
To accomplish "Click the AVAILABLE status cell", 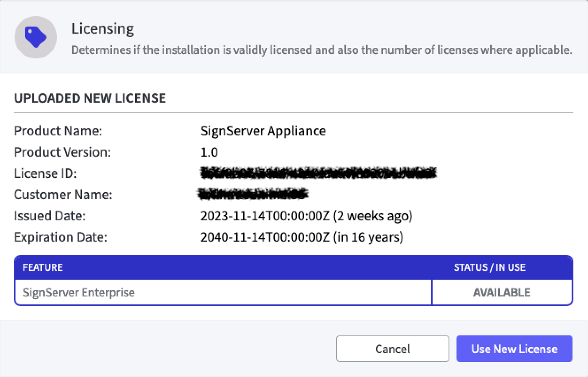I will point(502,292).
